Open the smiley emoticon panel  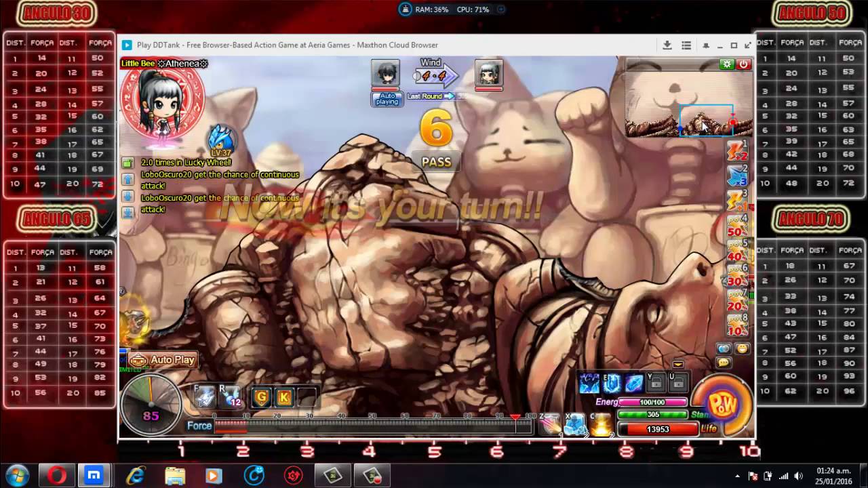click(743, 348)
